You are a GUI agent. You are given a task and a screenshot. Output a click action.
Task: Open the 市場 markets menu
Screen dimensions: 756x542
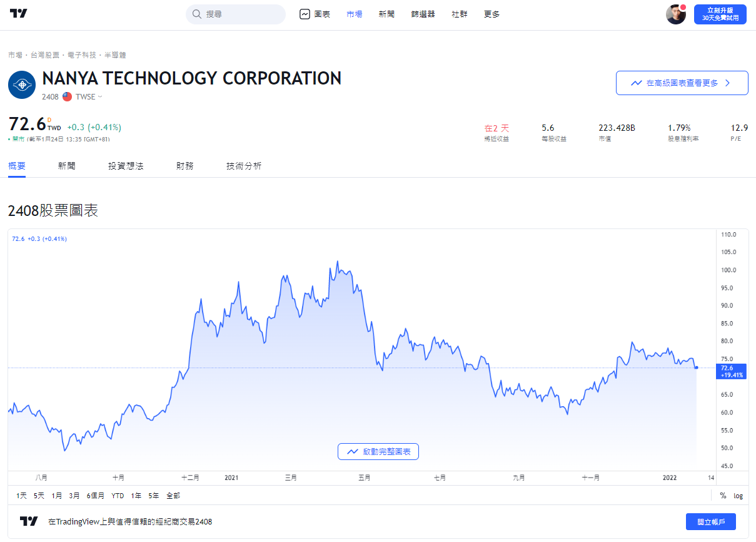pyautogui.click(x=355, y=14)
